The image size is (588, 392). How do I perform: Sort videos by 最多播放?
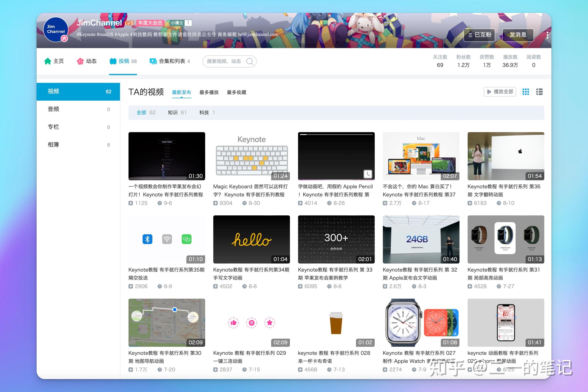[209, 92]
